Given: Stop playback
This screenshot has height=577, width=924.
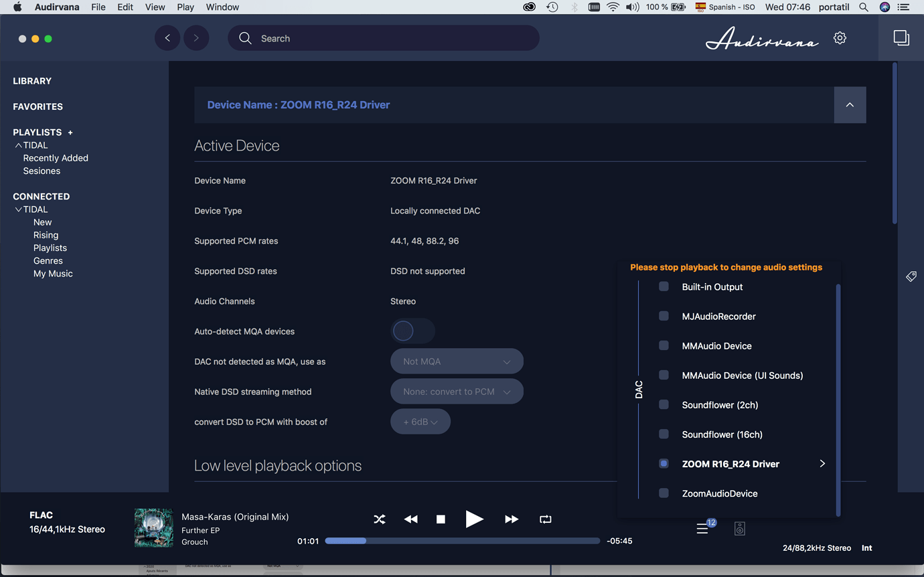Looking at the screenshot, I should point(441,519).
